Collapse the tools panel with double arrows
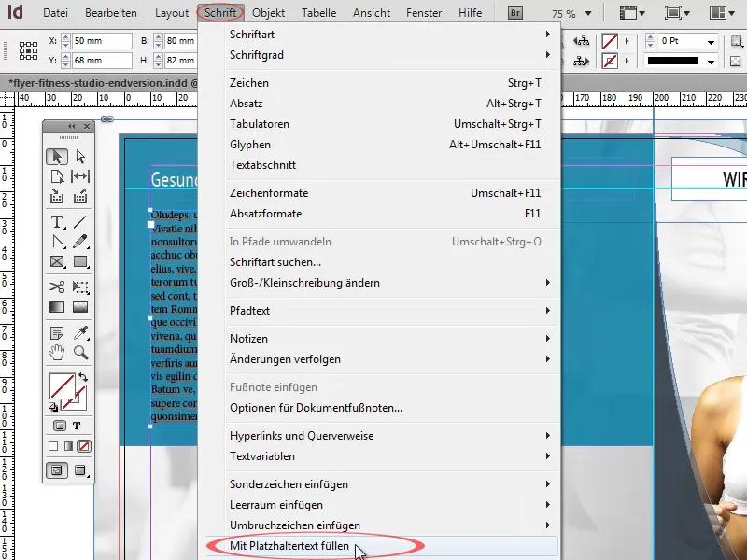The width and height of the screenshot is (747, 560). [x=72, y=126]
